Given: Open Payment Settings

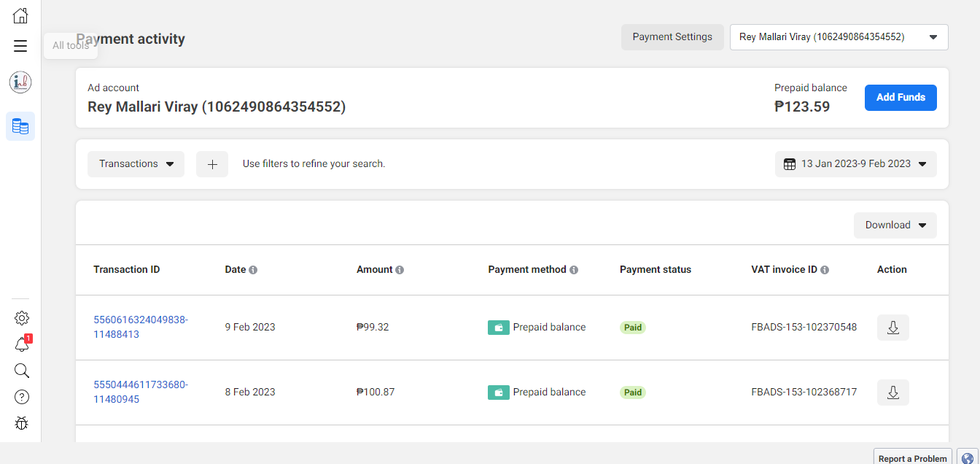Looking at the screenshot, I should pyautogui.click(x=672, y=37).
